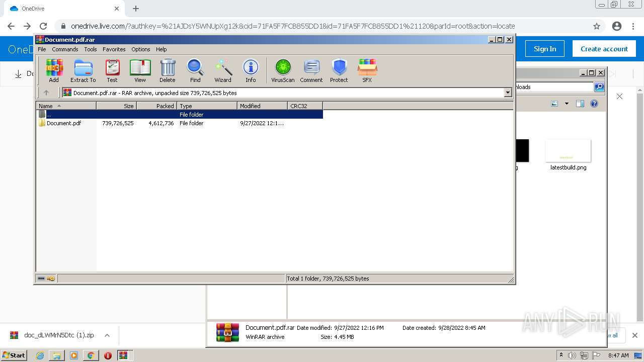Show hidden system tray icons
This screenshot has width=644, height=362.
[x=561, y=355]
